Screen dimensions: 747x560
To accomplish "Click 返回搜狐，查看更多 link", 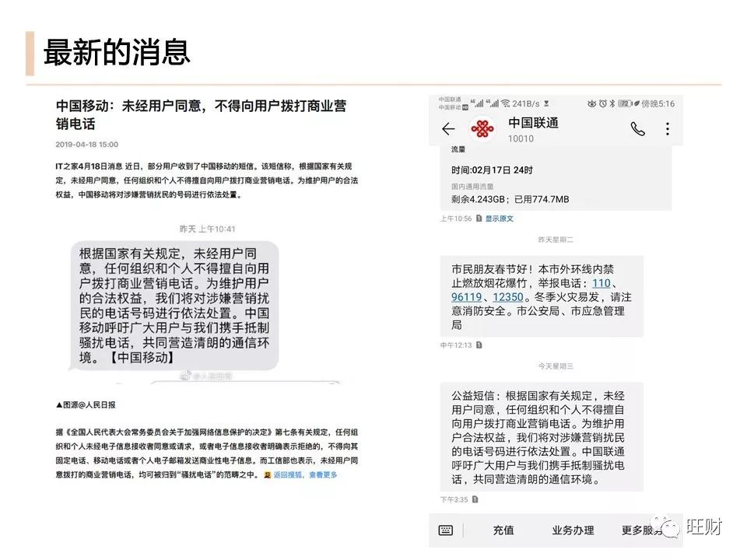I will coord(305,474).
